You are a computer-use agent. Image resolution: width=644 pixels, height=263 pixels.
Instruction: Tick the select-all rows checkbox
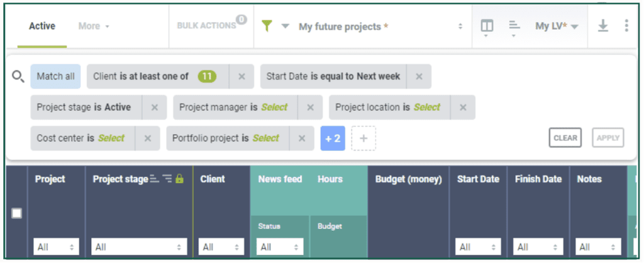click(x=16, y=213)
